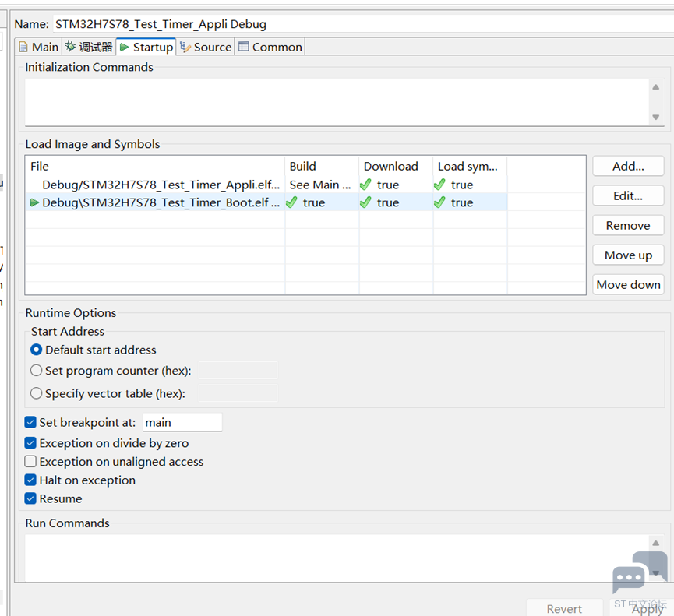Click the Load sym... column header
The height and width of the screenshot is (616, 674).
[471, 166]
